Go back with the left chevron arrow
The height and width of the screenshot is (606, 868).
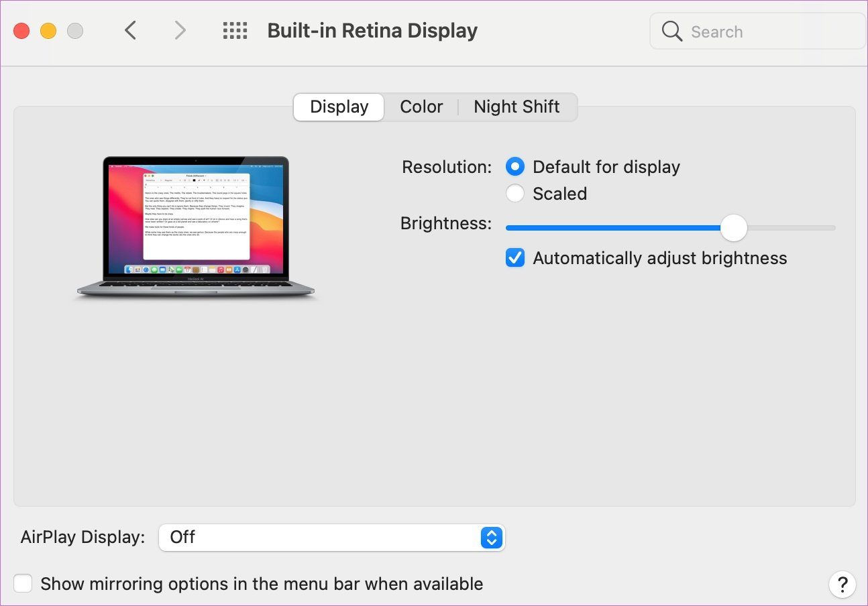[131, 30]
